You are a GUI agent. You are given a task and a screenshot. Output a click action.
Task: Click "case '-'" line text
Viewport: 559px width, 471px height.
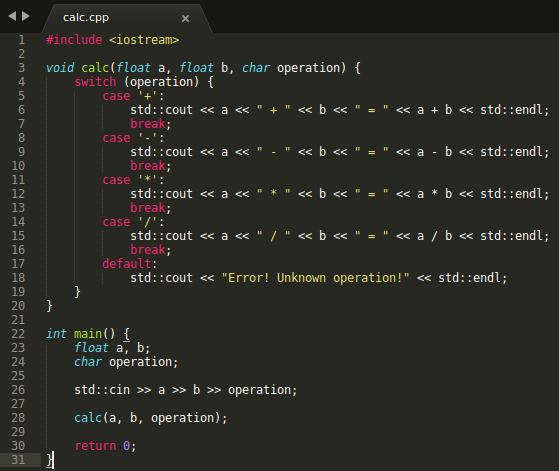click(x=133, y=138)
